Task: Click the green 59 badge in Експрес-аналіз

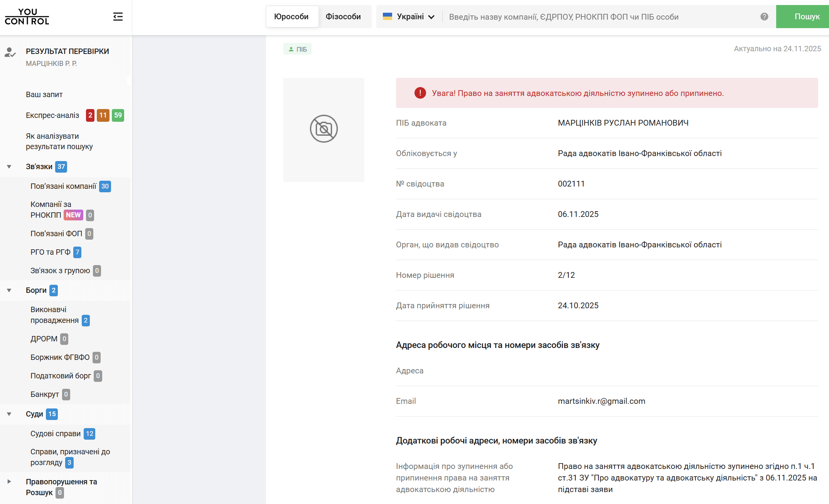Action: 118,115
